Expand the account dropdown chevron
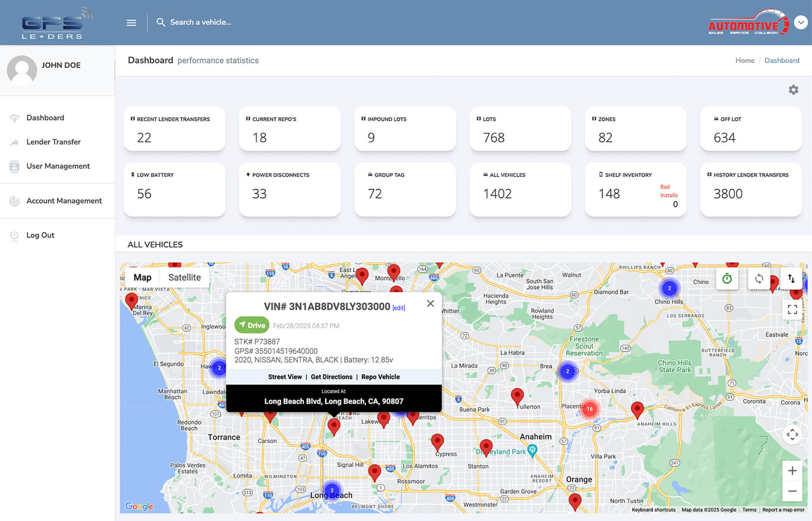Screen dimensions: 812x521 click(801, 23)
